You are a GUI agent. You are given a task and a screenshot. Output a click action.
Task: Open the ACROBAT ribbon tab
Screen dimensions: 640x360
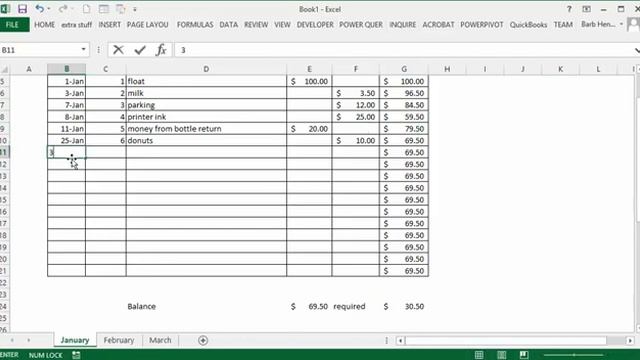[x=438, y=25]
